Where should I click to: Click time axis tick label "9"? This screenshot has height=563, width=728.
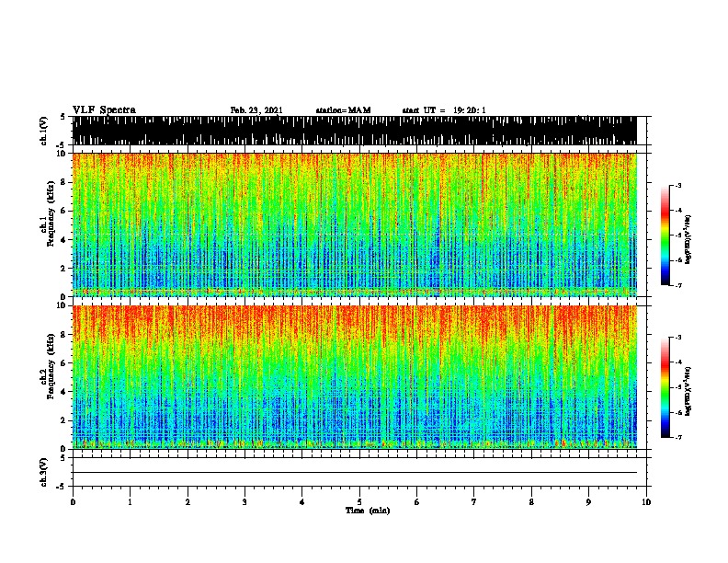tap(588, 502)
